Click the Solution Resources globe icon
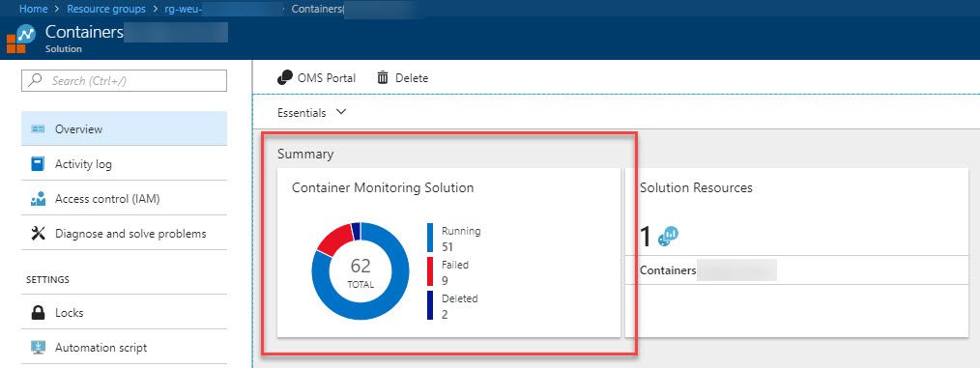Screen dimensions: 980x368 tap(669, 236)
